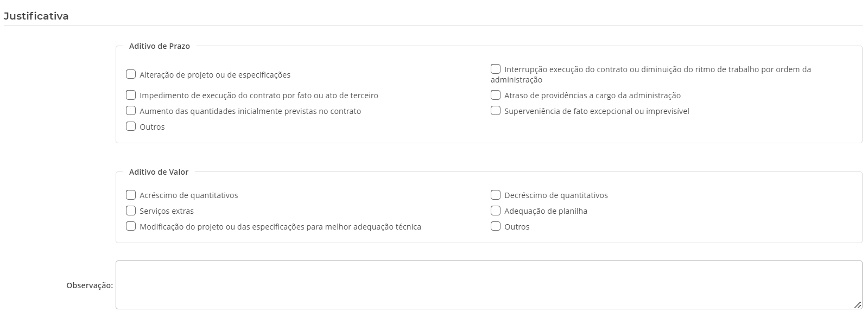Toggle 'Outros' checkbox under Aditivo de Valor
This screenshot has height=318, width=868.
click(x=496, y=226)
